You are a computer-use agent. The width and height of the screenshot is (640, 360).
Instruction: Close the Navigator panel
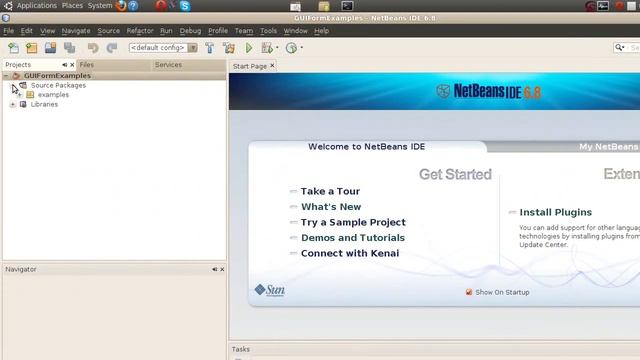[222, 269]
